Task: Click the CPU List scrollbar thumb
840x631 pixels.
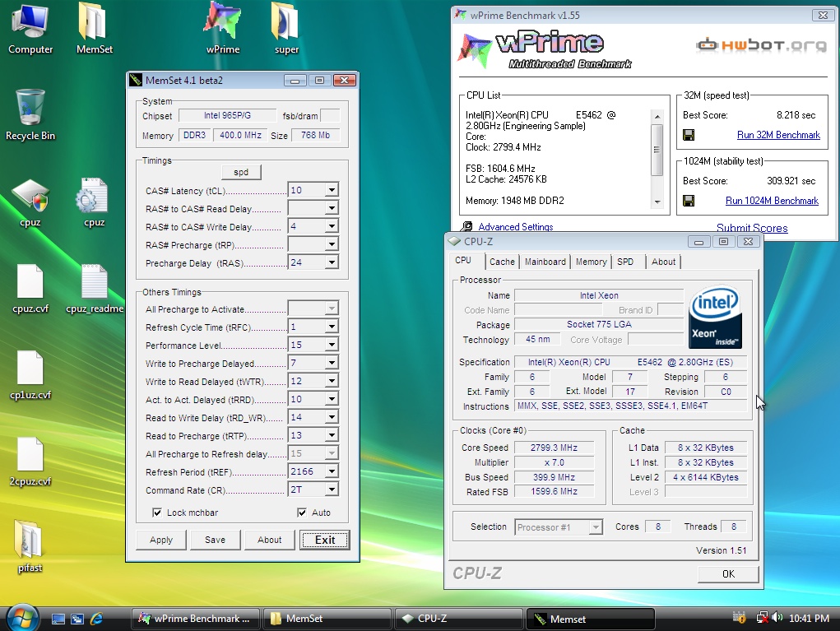Action: 657,150
